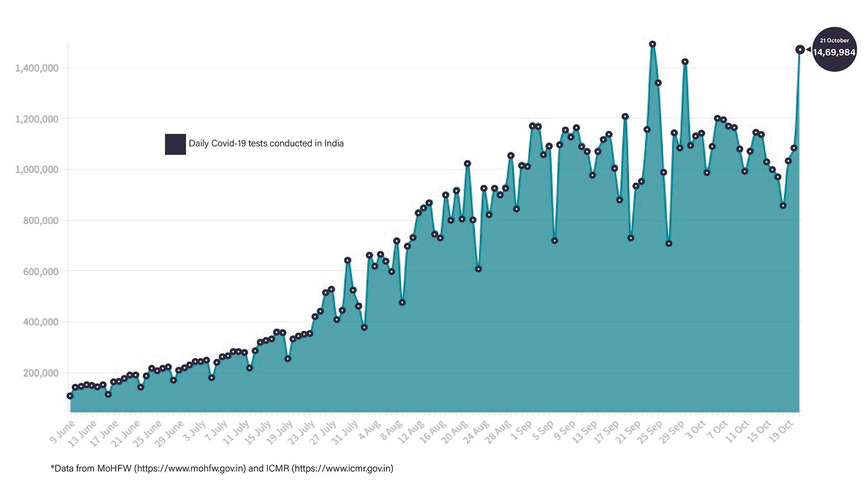868x488 pixels.
Task: Click the 1,200,000 y-axis label
Action: pos(37,119)
